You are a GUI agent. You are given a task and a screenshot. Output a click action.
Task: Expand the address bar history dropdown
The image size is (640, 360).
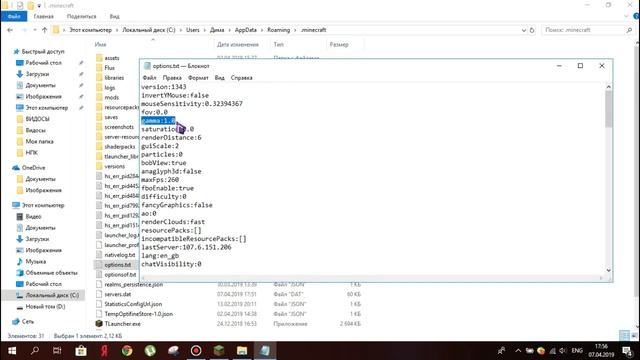coord(524,30)
